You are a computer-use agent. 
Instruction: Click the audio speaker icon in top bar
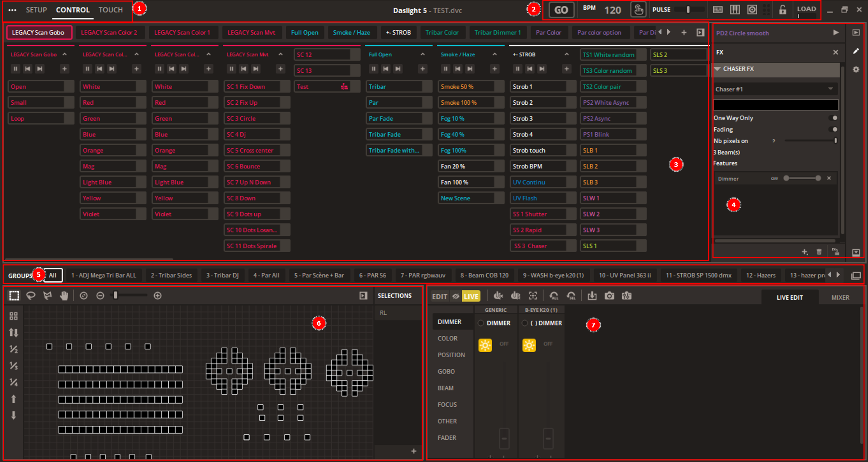[x=752, y=10]
